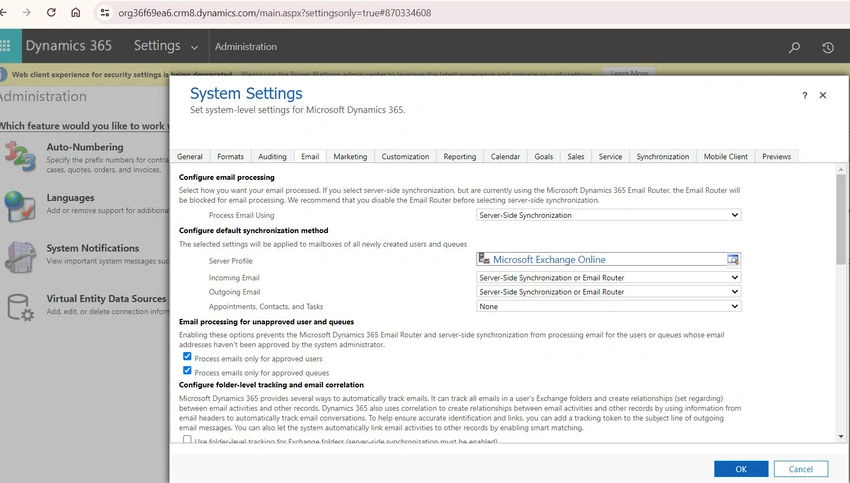Switch to the Marketing tab

pos(350,157)
